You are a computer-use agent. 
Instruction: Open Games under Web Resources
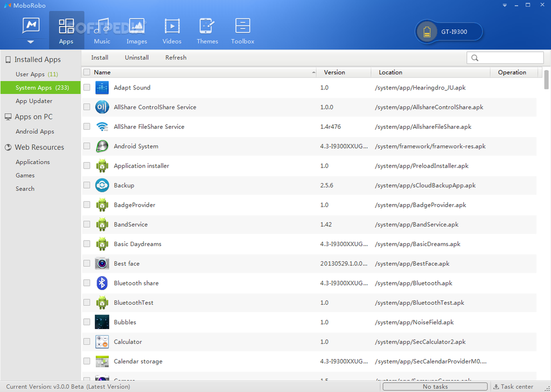coord(25,176)
